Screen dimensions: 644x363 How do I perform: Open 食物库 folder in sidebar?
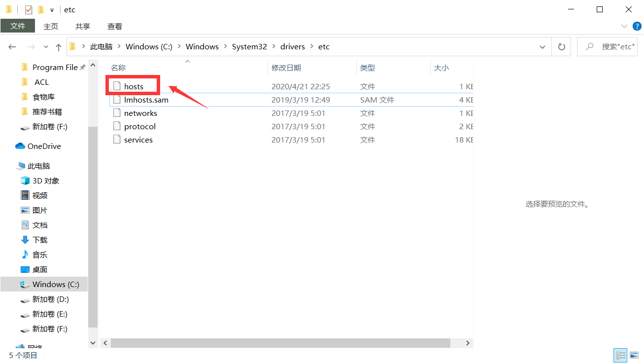click(x=43, y=97)
